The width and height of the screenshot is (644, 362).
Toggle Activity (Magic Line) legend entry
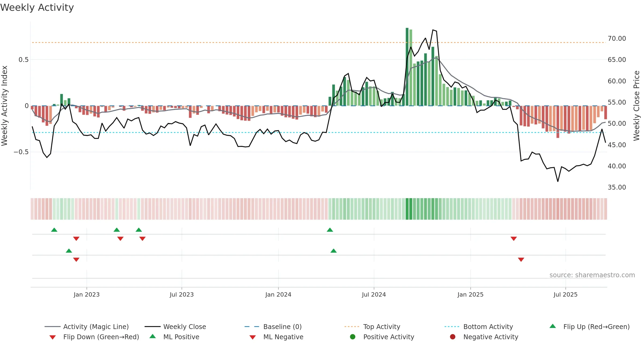click(x=87, y=327)
